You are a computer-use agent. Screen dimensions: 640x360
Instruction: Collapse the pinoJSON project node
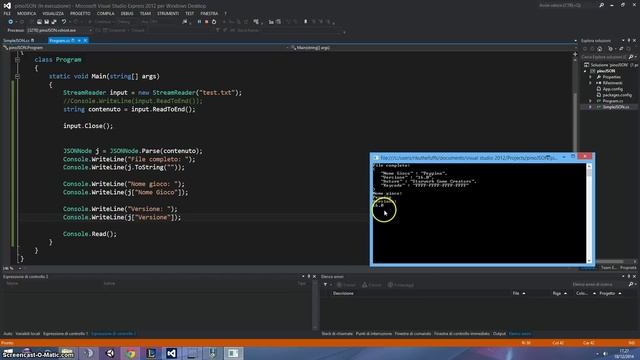585,71
